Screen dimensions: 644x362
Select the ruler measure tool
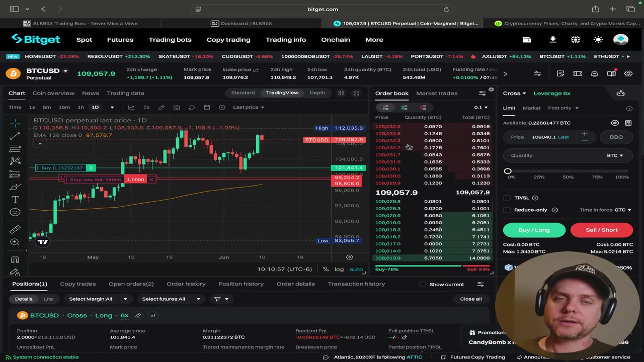[x=15, y=229]
